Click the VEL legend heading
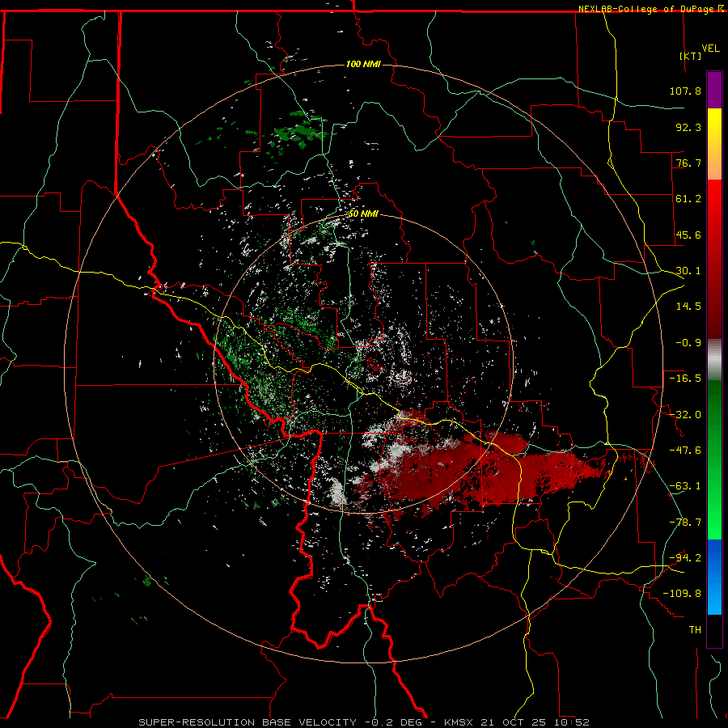The width and height of the screenshot is (728, 728). [710, 49]
